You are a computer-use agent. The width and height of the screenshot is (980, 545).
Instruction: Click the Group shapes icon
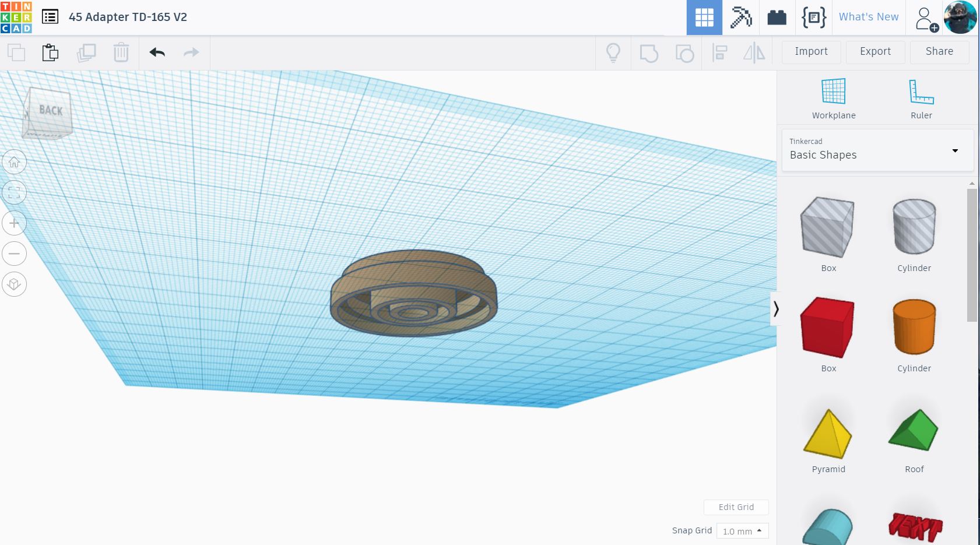[x=649, y=53]
